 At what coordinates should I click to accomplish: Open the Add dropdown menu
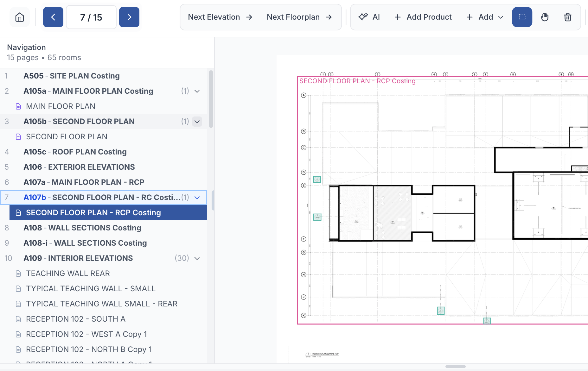[x=484, y=17]
